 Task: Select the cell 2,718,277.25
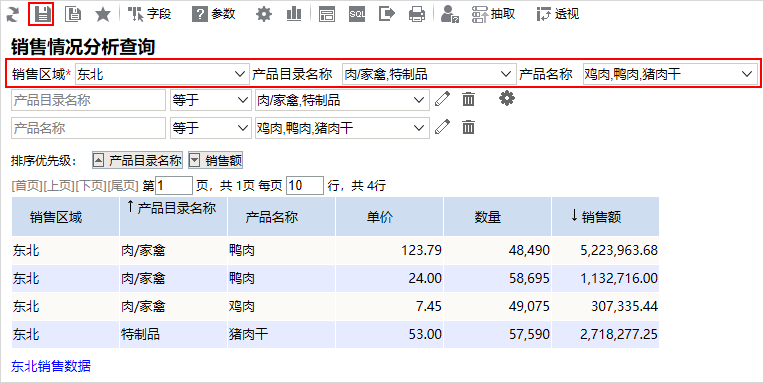coord(606,334)
